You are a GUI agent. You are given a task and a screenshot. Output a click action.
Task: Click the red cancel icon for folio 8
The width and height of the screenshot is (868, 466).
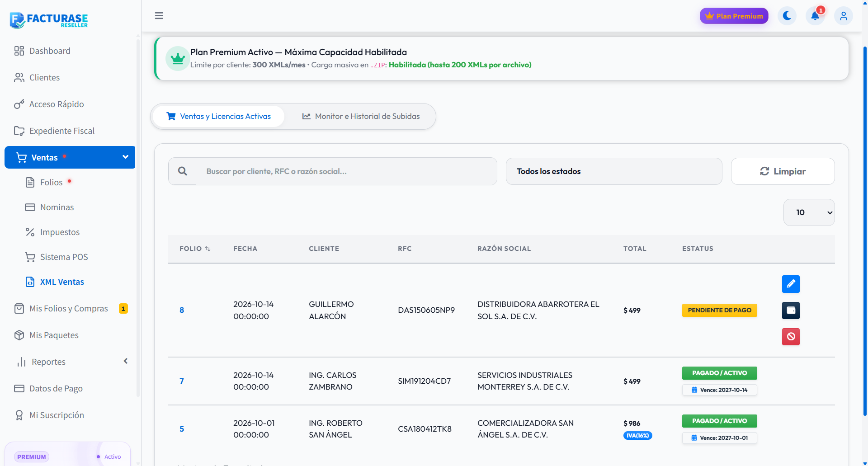click(791, 336)
